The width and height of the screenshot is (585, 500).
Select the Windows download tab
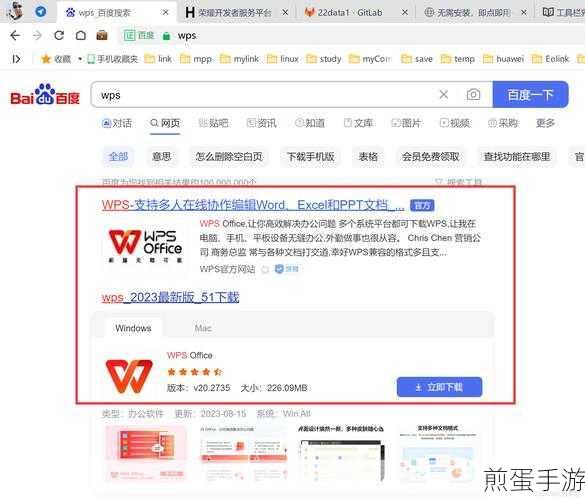click(133, 328)
